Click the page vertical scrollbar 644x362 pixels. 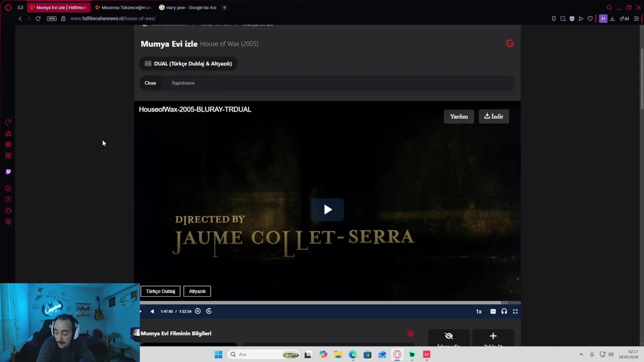point(641,78)
